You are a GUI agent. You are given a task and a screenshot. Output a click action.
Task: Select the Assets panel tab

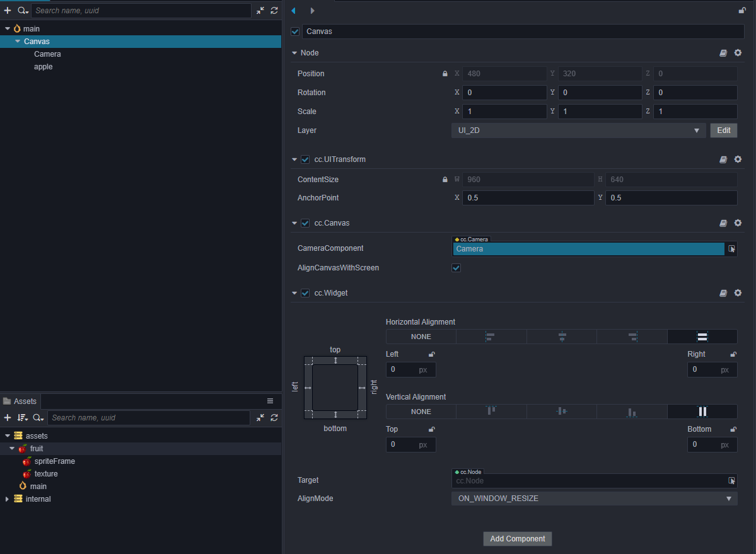coord(20,401)
